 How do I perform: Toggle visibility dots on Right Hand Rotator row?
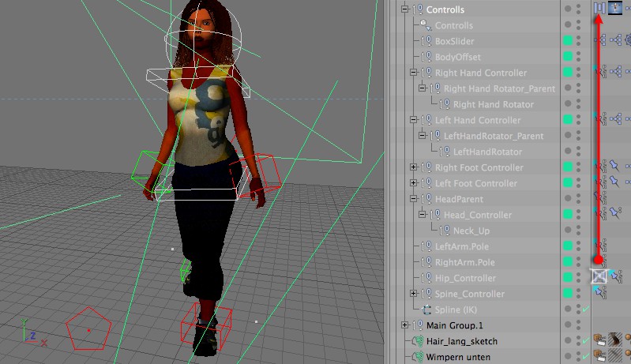point(579,103)
